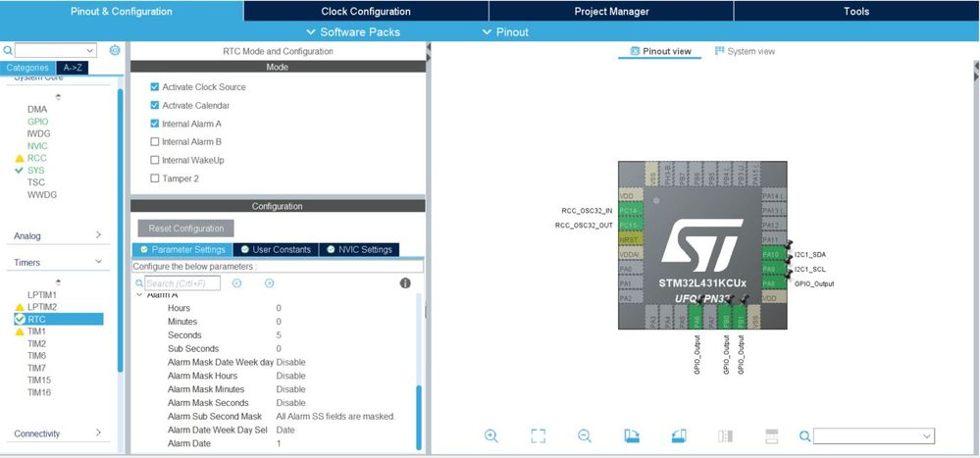The image size is (980, 458).
Task: Open the Software Packs dropdown
Action: (353, 31)
